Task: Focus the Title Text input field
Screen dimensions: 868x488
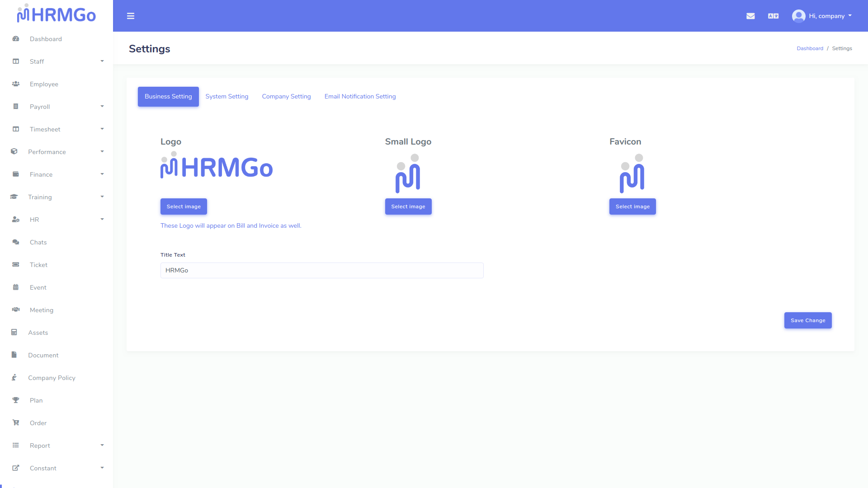Action: point(322,270)
